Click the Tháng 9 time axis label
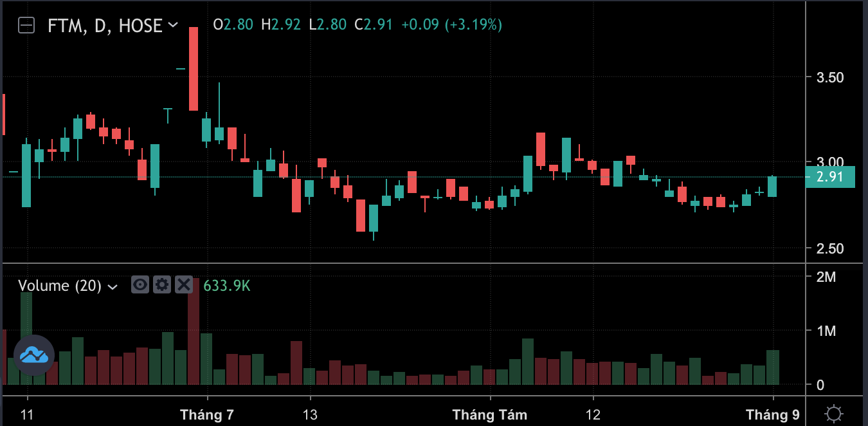The height and width of the screenshot is (426, 868). 773,414
